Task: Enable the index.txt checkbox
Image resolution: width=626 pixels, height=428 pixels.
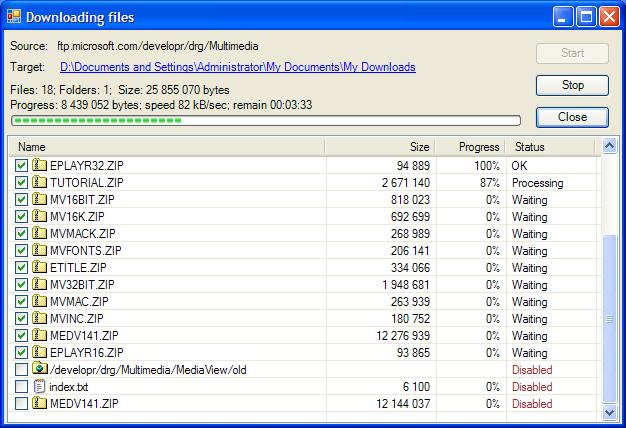Action: pyautogui.click(x=21, y=386)
